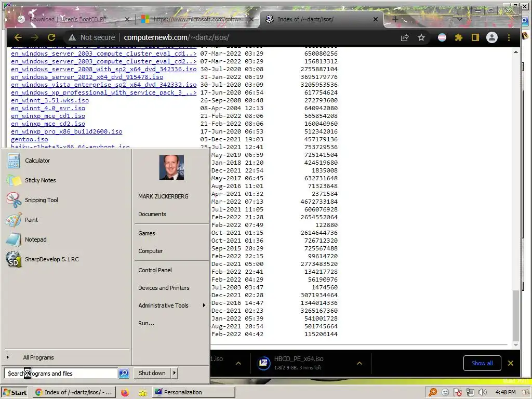532x399 pixels.
Task: Open Chrome profile avatar
Action: coord(491,37)
